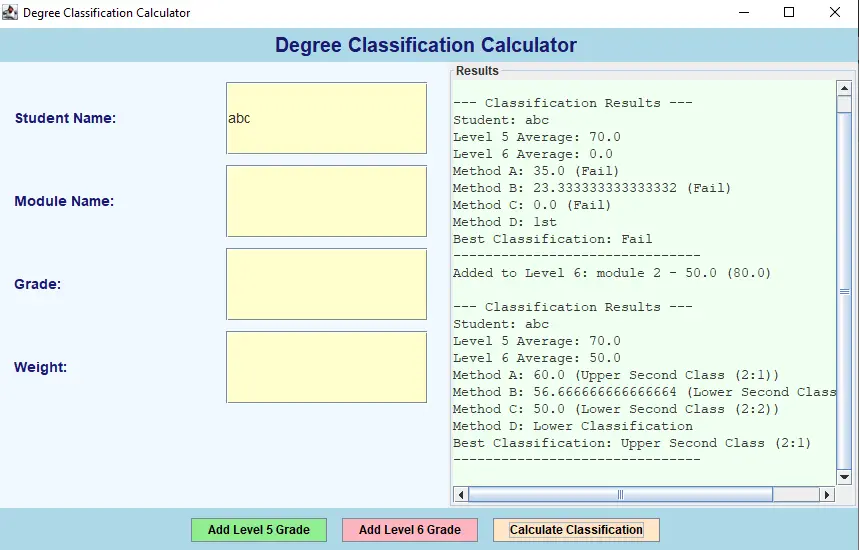Click 'Method A: 35.0 (Fail)' line

(536, 171)
